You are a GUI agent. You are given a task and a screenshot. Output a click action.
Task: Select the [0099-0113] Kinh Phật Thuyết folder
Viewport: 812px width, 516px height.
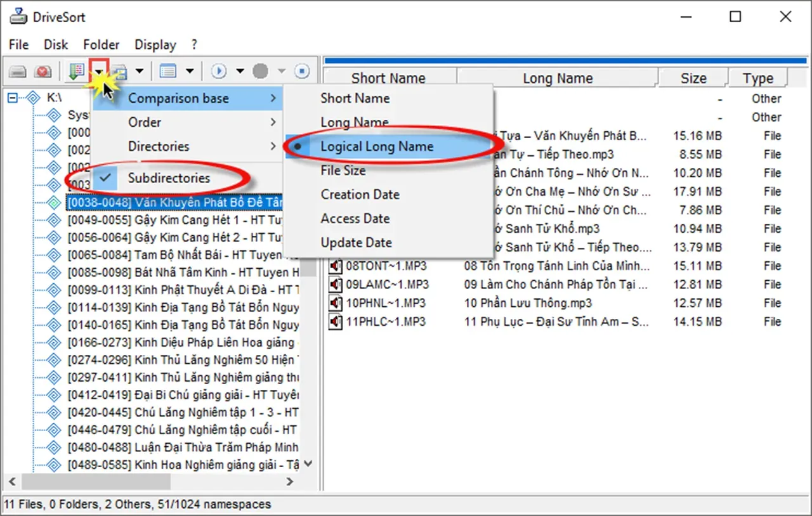pyautogui.click(x=183, y=290)
